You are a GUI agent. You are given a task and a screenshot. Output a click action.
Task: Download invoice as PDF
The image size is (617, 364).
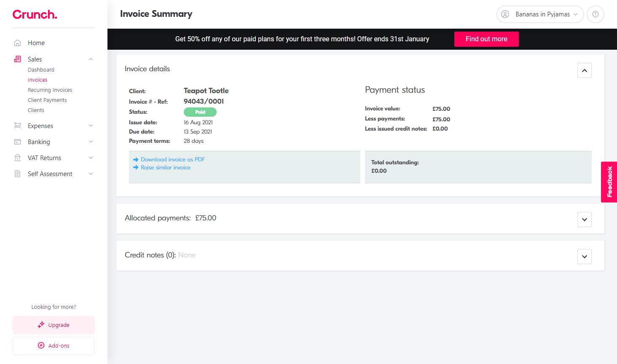point(172,160)
